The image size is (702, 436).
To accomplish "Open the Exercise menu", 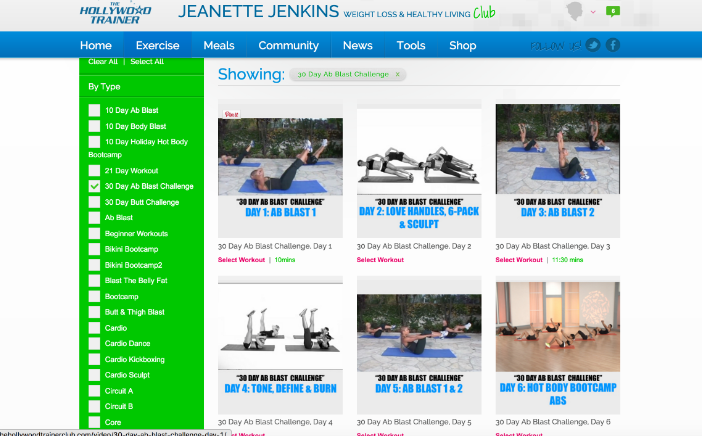I will [158, 45].
